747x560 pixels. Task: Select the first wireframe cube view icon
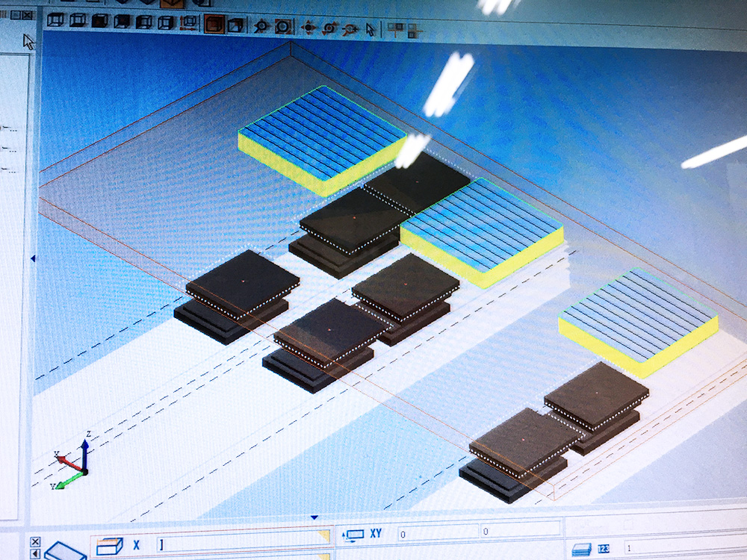click(56, 19)
